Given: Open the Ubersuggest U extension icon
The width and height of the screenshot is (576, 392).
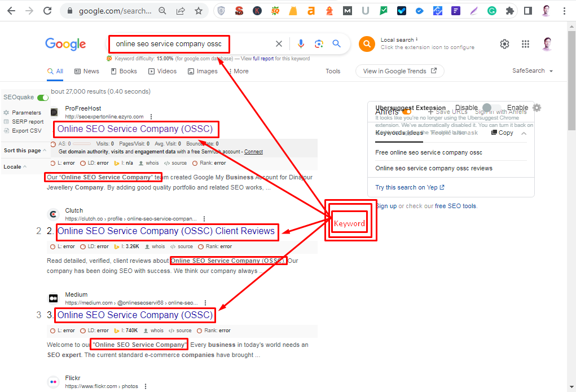Looking at the screenshot, I should click(x=365, y=11).
